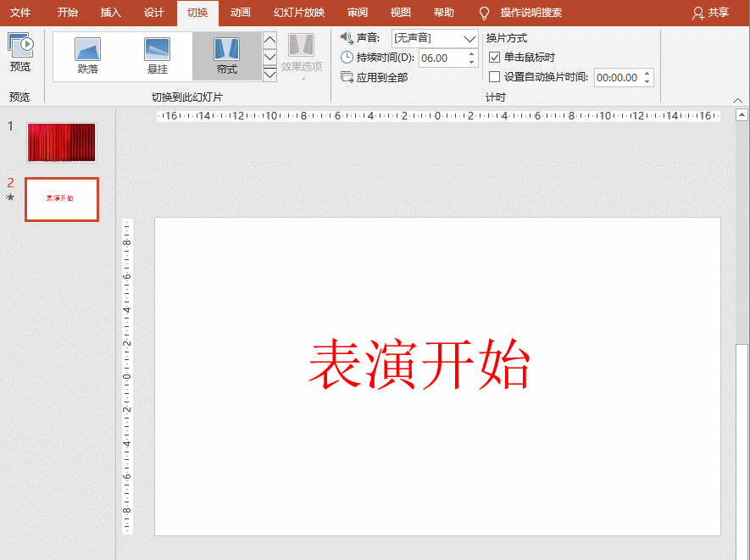Viewport: 750px width, 560px height.
Task: Switch to the 设计 design tab
Action: [x=154, y=13]
